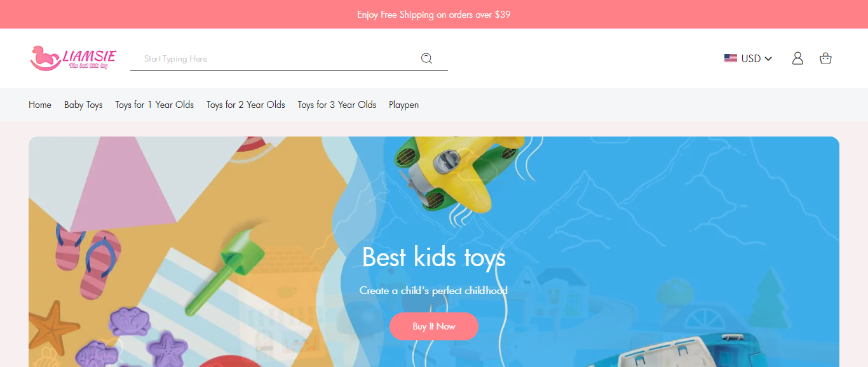
Task: Click the Start Typing Here search field
Action: (x=273, y=58)
